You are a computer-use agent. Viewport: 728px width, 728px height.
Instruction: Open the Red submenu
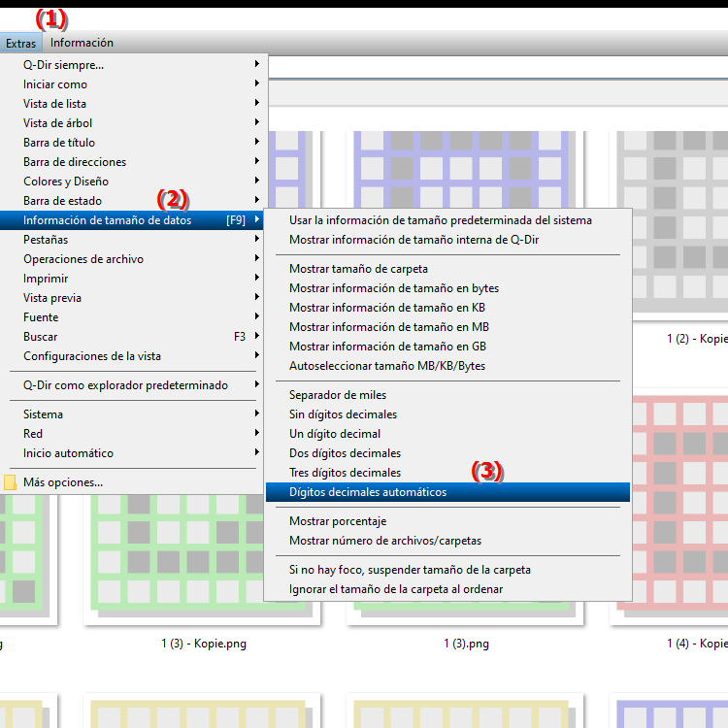coord(133,434)
